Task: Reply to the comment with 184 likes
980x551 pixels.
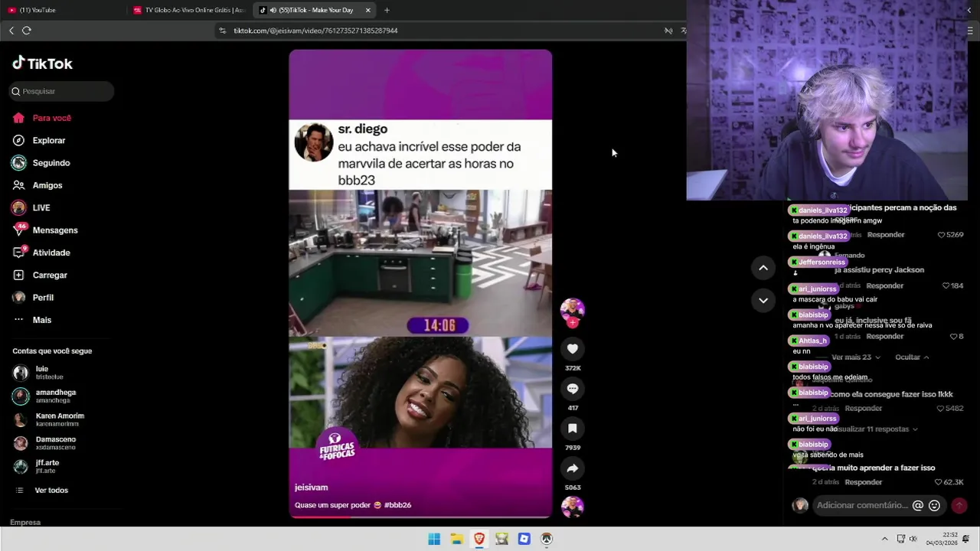Action: click(885, 285)
